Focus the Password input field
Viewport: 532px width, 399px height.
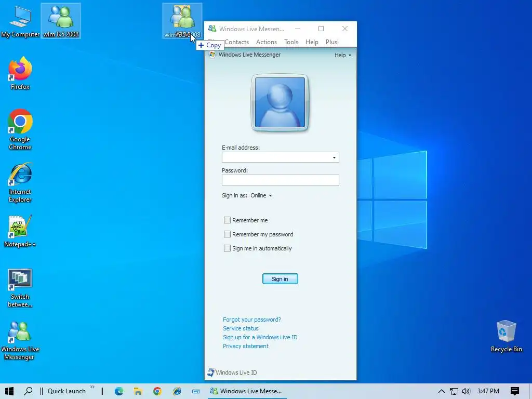pos(280,180)
